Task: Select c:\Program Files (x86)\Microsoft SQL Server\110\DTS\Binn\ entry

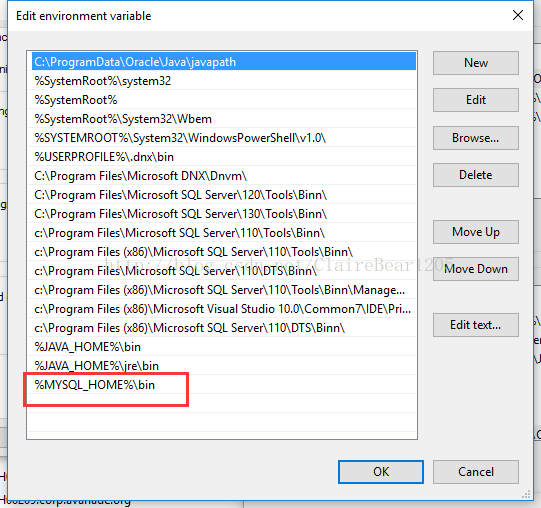Action: pos(222,328)
